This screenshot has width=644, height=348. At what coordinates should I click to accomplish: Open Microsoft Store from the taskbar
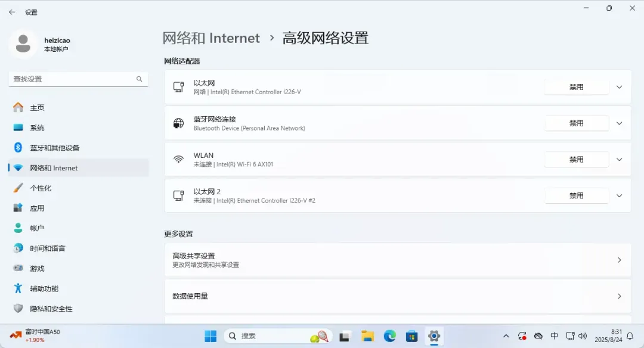coord(411,336)
